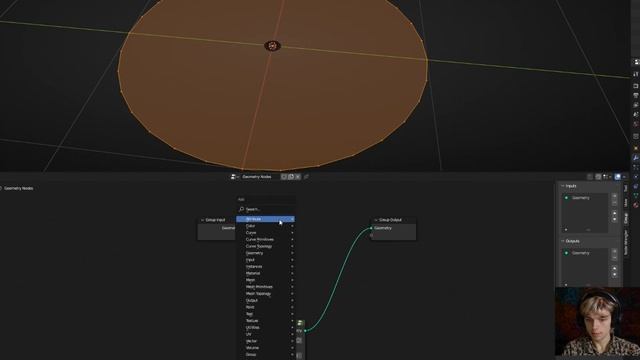Image resolution: width=640 pixels, height=360 pixels.
Task: Collapse the Group Input node
Action: 202,220
